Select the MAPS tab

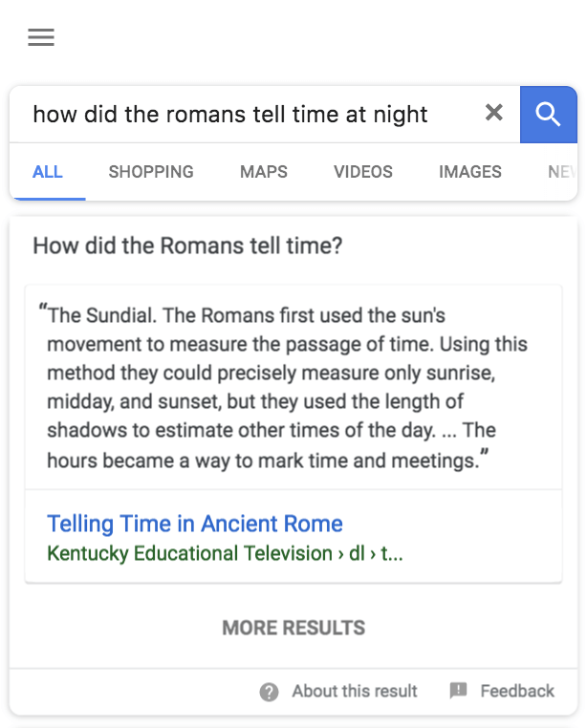pyautogui.click(x=264, y=172)
